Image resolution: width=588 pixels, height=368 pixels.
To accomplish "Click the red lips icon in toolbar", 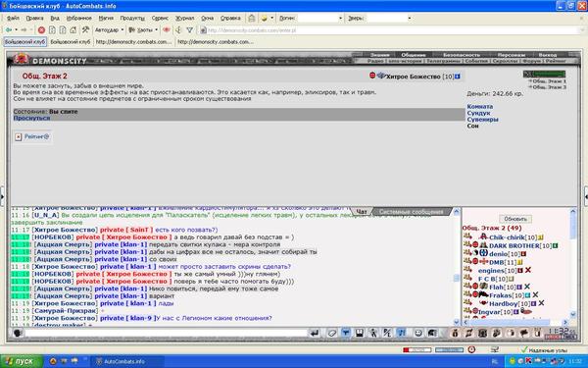I will (x=167, y=29).
